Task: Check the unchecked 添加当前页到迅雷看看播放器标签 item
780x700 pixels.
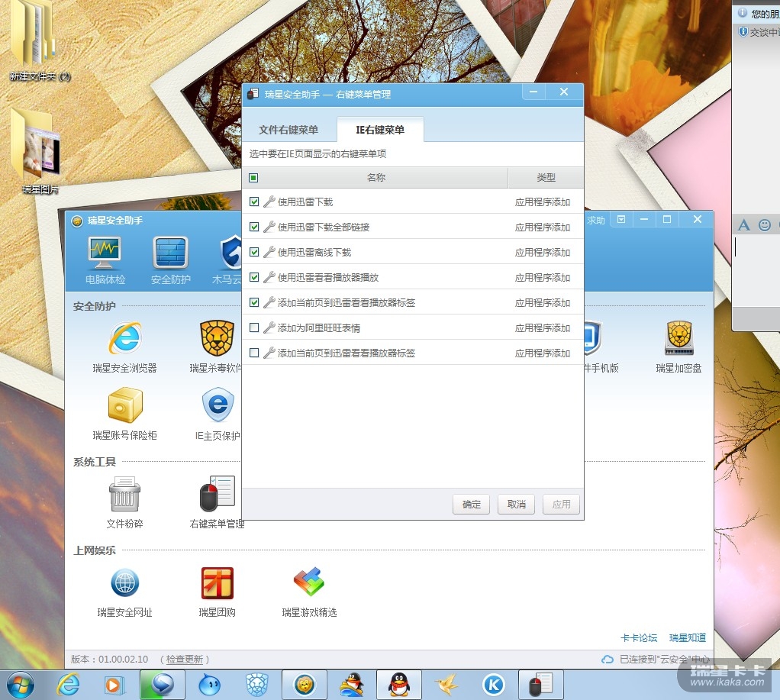Action: tap(253, 353)
